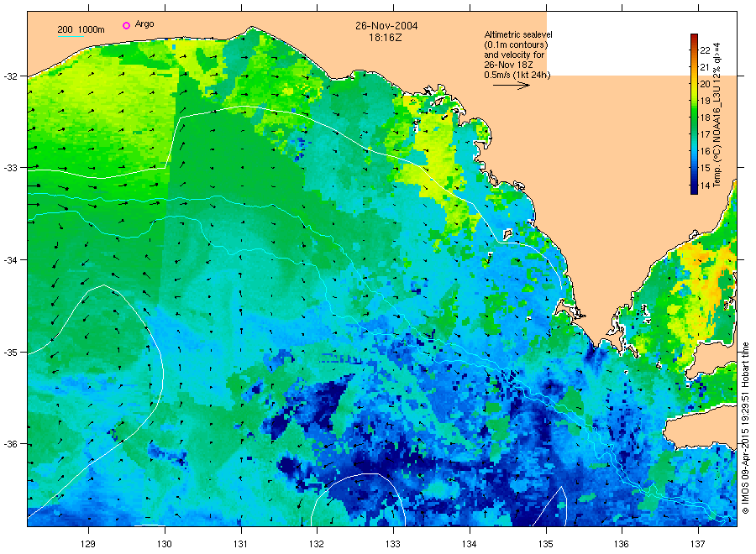
Task: Click the '22' colorbar temperature label
Action: pos(705,50)
